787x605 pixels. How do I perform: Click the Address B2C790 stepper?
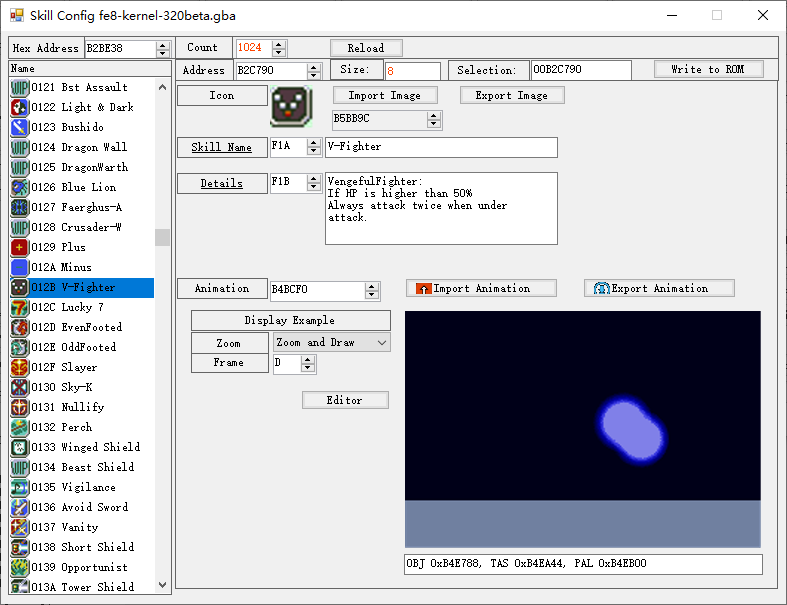click(x=314, y=71)
